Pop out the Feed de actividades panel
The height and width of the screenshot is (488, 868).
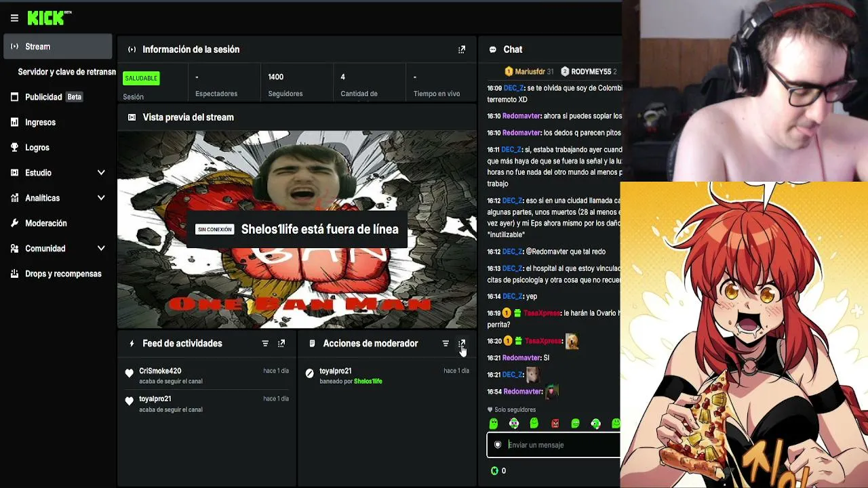(x=281, y=344)
